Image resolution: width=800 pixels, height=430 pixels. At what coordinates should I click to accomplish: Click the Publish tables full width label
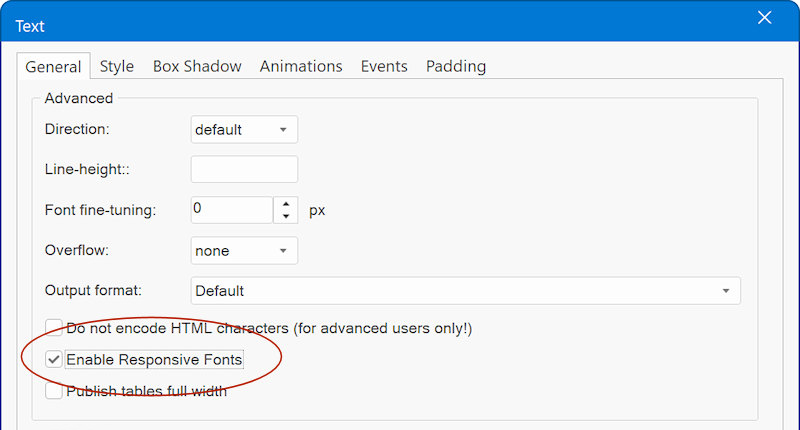tap(146, 391)
